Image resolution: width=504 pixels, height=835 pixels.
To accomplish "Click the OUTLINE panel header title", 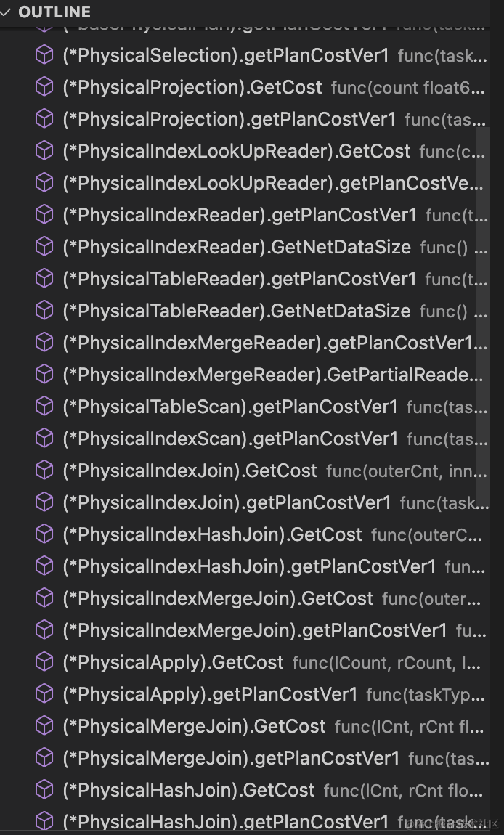I will coord(54,12).
